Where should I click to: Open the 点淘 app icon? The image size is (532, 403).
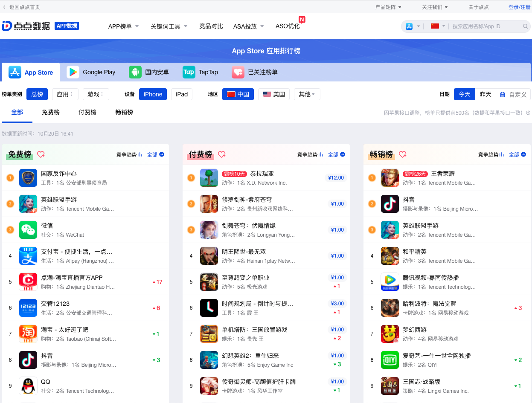[28, 282]
